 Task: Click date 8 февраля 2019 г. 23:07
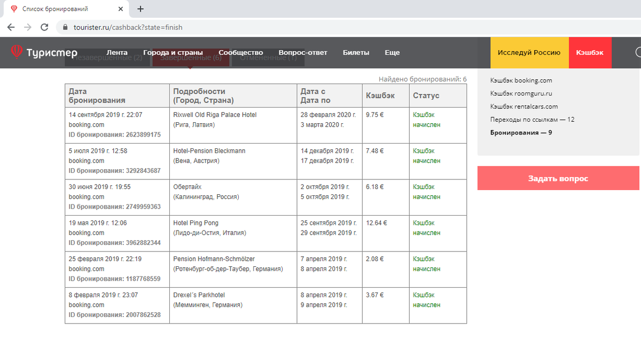click(104, 295)
